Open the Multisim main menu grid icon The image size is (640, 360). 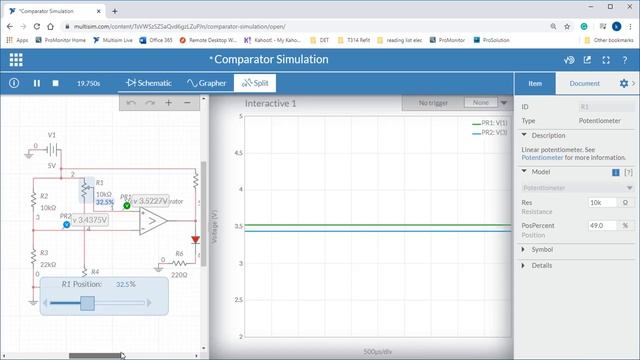[16, 60]
